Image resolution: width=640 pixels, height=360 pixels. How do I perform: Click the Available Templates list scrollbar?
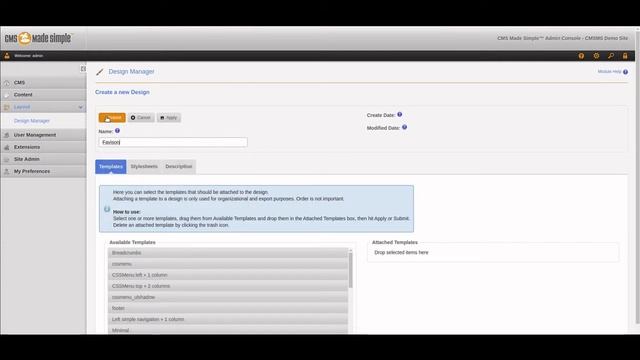click(x=350, y=270)
